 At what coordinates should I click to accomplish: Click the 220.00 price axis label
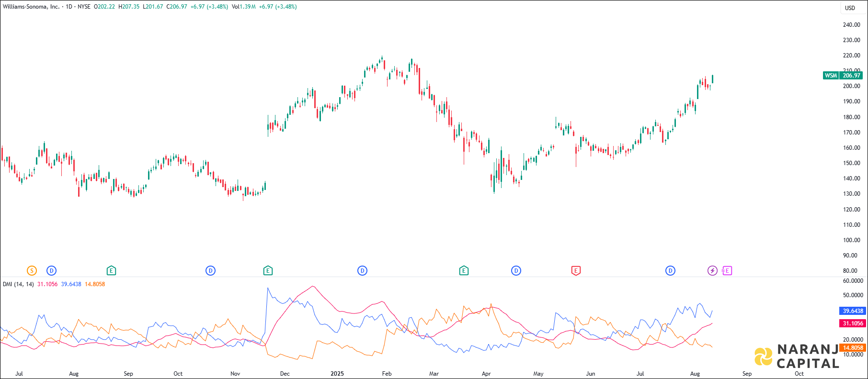(852, 56)
